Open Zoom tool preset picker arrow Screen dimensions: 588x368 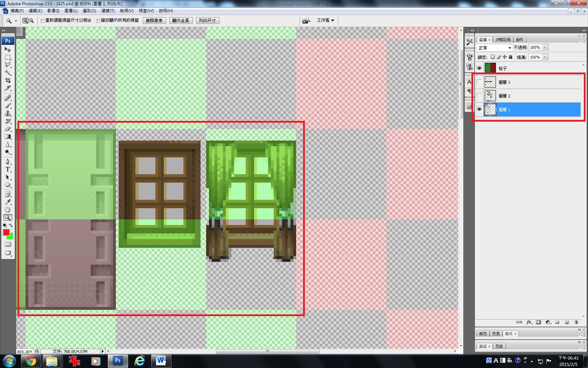coord(16,21)
